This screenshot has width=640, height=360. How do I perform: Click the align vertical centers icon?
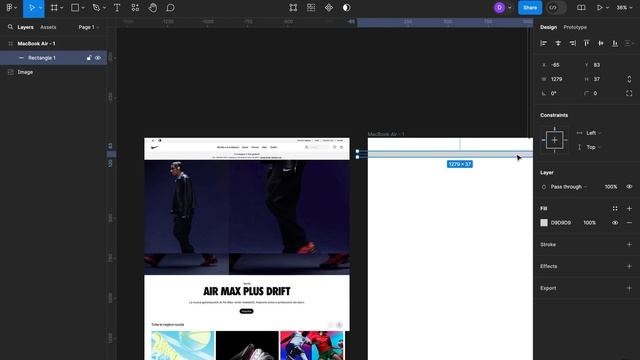pos(601,43)
